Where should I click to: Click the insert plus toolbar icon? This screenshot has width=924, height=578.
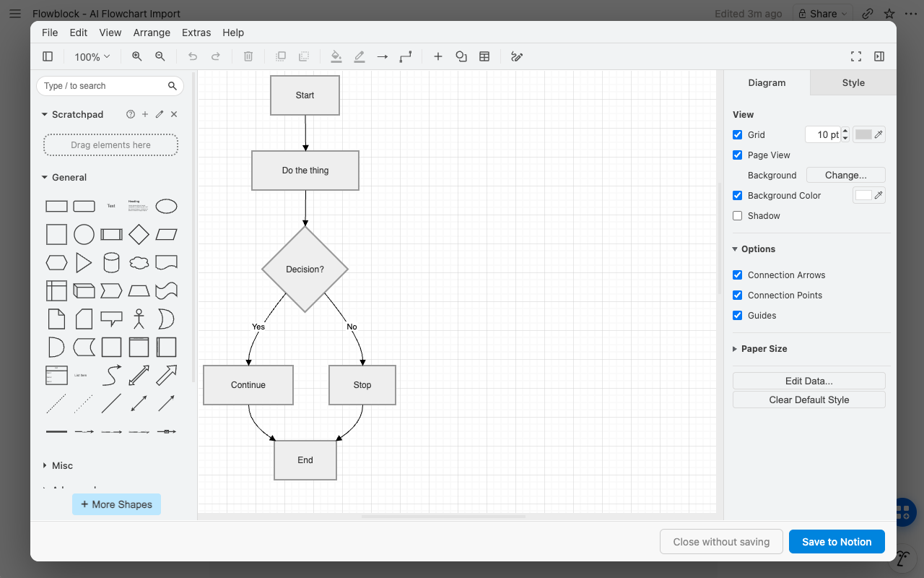pos(438,56)
